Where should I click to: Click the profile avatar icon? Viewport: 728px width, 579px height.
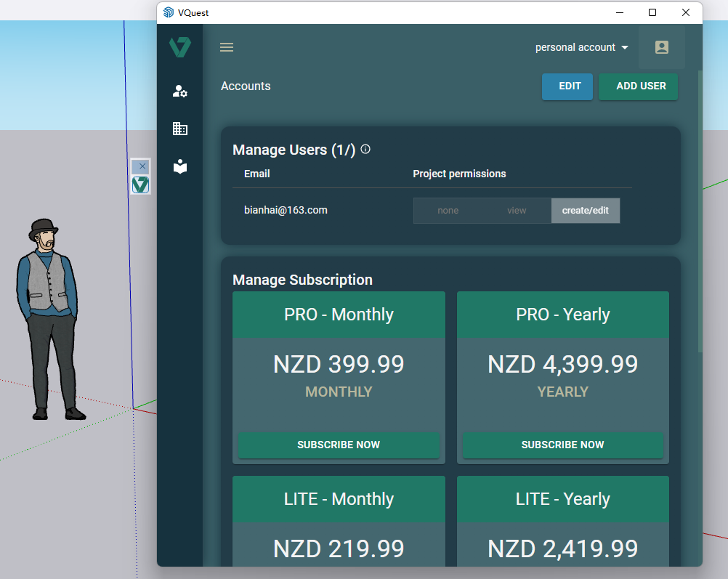pos(661,47)
